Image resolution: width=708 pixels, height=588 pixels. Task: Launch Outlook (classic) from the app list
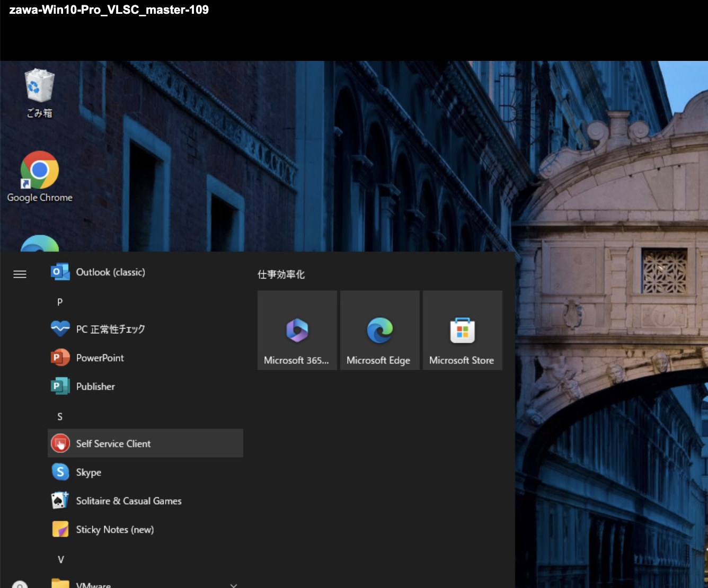(110, 272)
